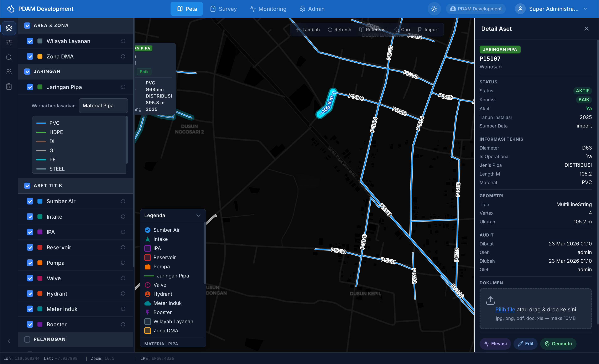
Task: Refresh the Sumber Air layer
Action: 123,201
